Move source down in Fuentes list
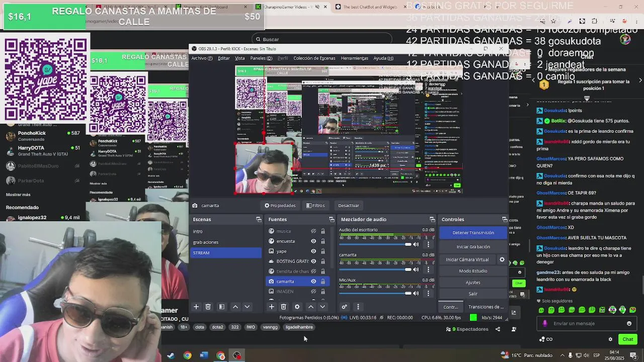 pyautogui.click(x=323, y=307)
